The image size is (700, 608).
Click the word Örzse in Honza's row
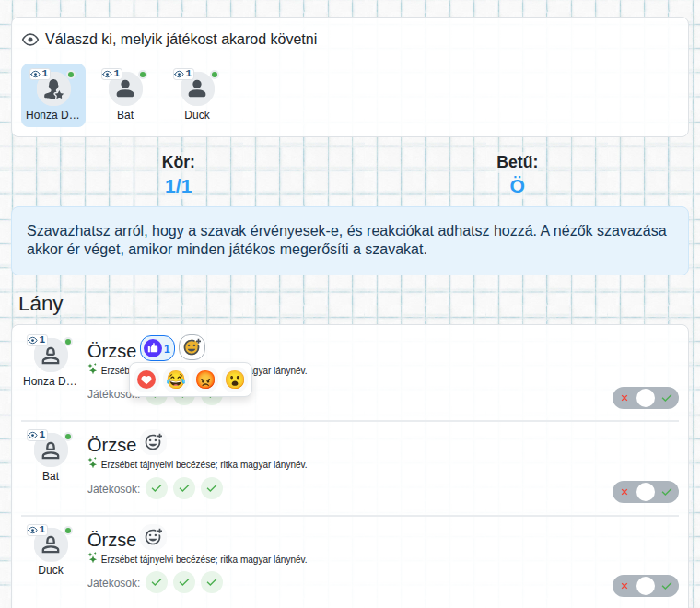[x=112, y=351]
